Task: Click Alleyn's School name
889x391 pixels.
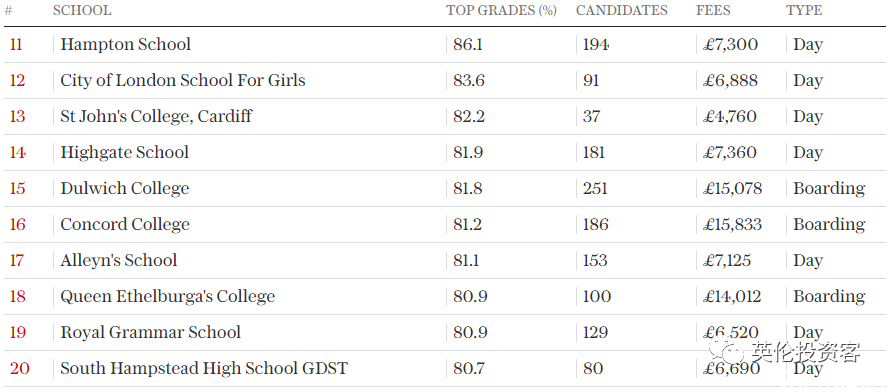Action: click(118, 260)
